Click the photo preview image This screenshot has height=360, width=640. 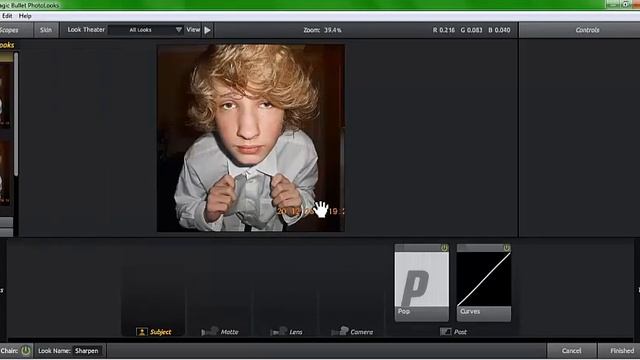click(x=251, y=138)
